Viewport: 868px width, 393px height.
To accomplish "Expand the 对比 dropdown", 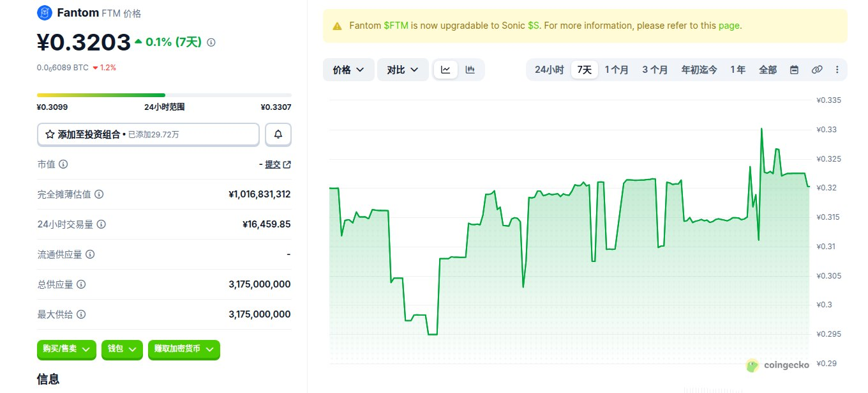I will (403, 70).
